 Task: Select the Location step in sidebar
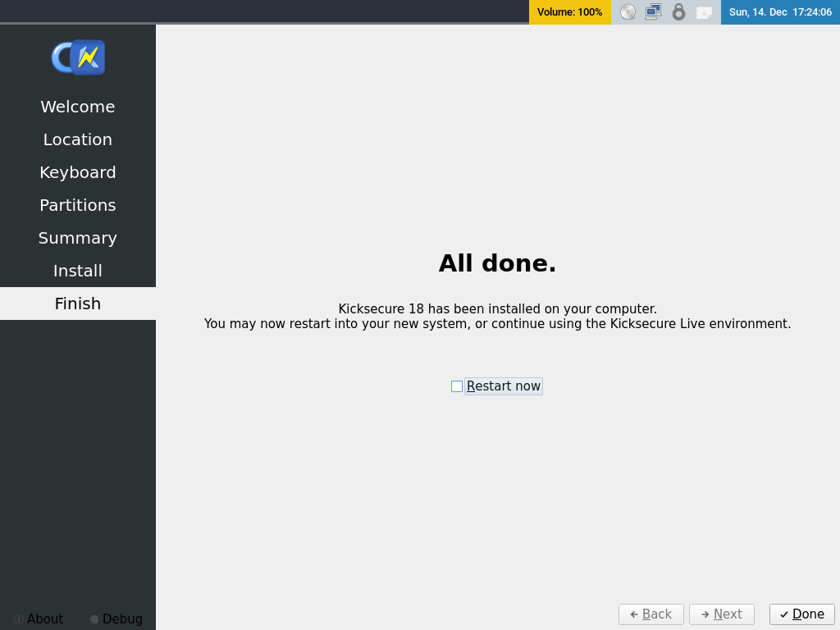[78, 139]
